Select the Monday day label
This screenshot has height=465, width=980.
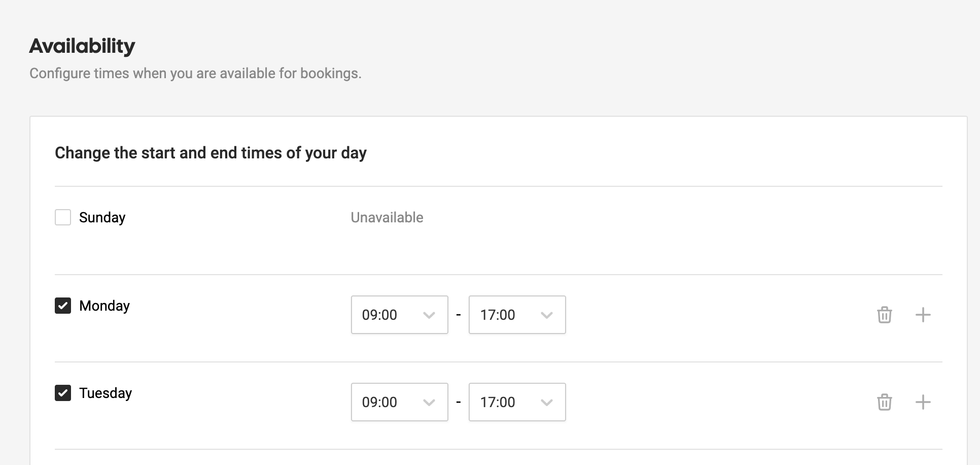tap(104, 306)
